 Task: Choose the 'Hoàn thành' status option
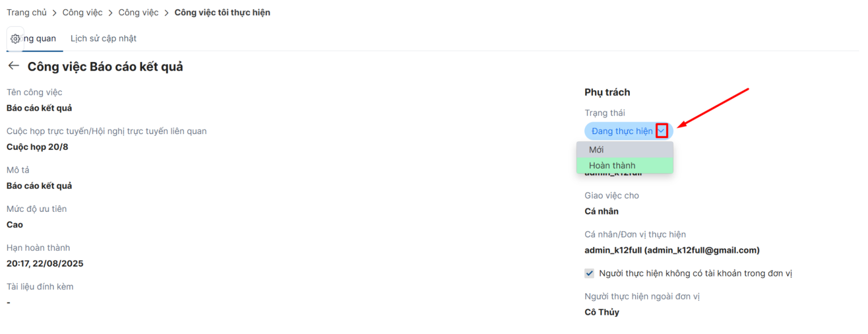point(612,165)
